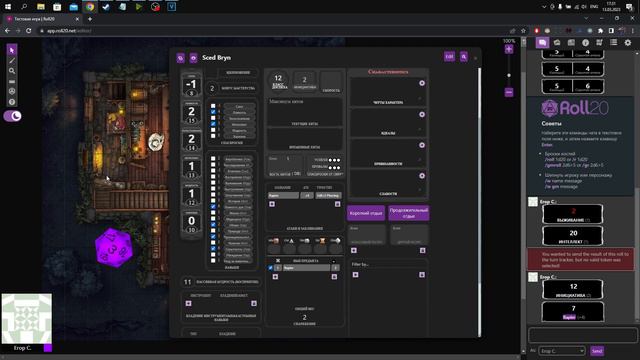The width and height of the screenshot is (640, 360).
Task: Click the eye icon beside Sced Bryn name
Action: [x=193, y=58]
